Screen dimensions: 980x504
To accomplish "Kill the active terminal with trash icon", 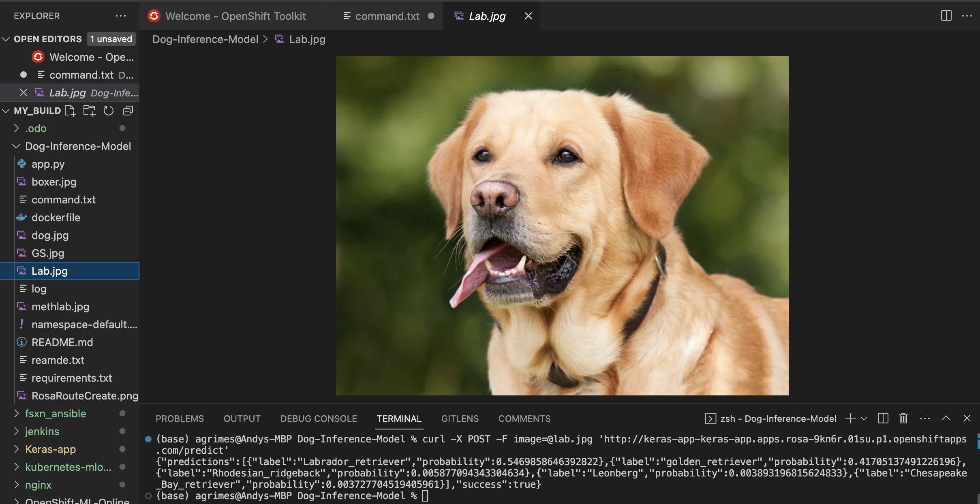I will click(903, 418).
